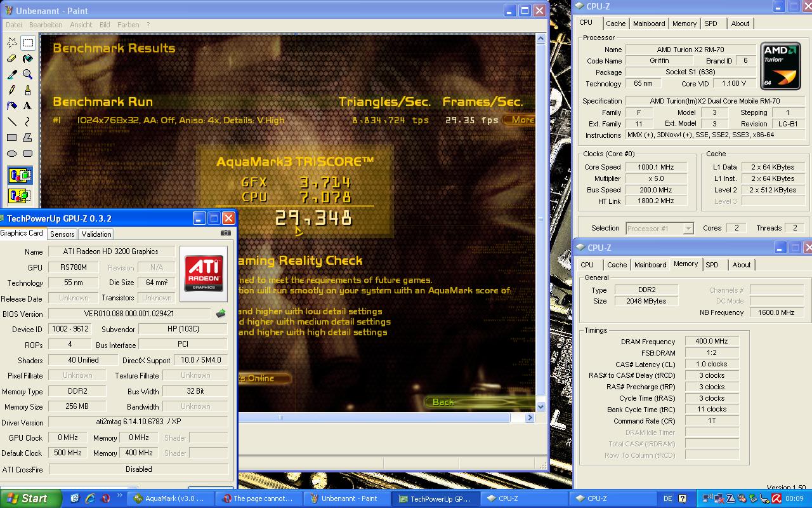Click the GPU-Z BIOS save icon
This screenshot has width=812, height=508.
221,314
